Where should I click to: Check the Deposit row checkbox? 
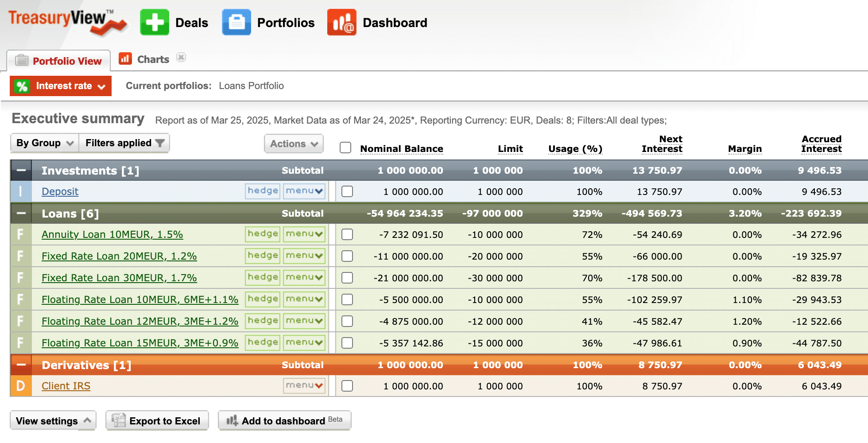point(347,191)
